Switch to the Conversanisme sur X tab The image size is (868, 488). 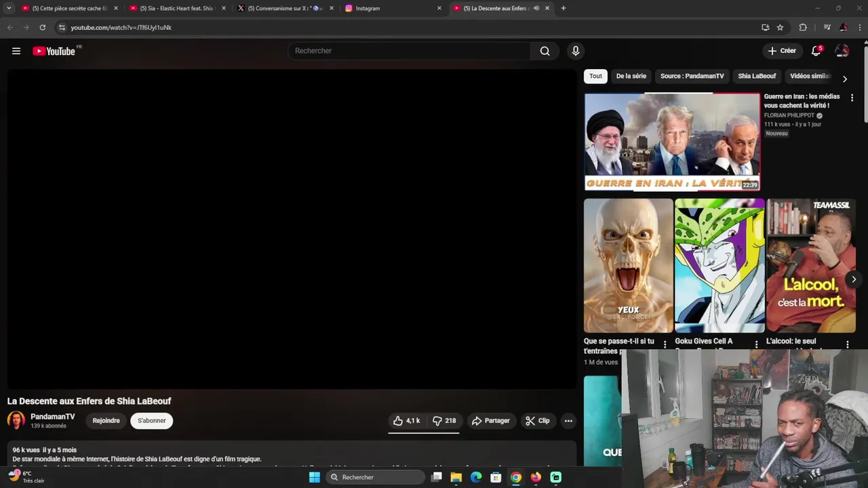pyautogui.click(x=285, y=8)
